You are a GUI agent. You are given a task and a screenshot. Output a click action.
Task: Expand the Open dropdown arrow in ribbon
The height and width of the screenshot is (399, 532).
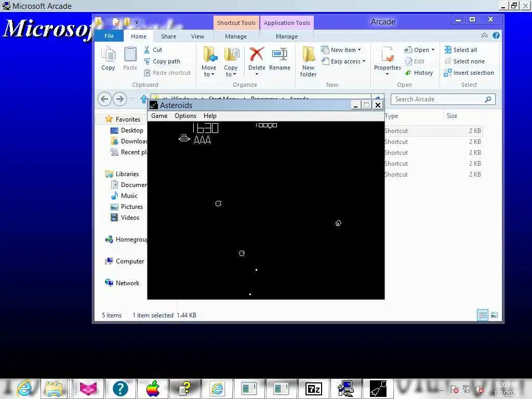pyautogui.click(x=433, y=50)
